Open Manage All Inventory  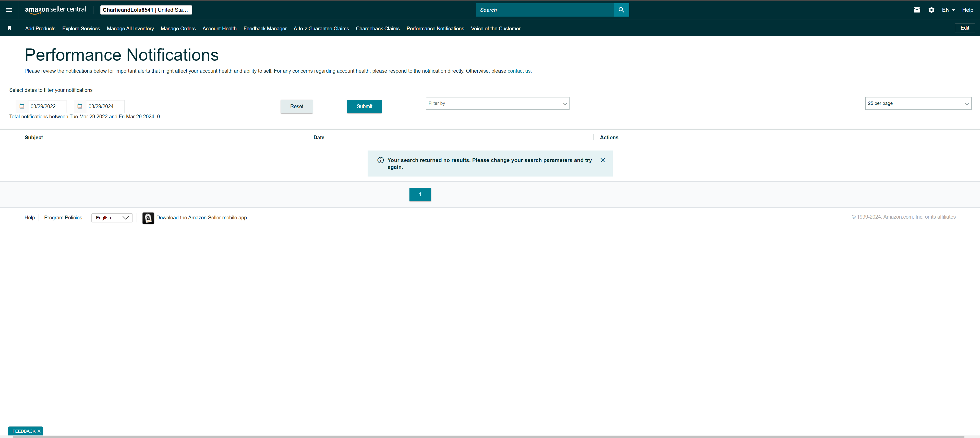pyautogui.click(x=130, y=29)
